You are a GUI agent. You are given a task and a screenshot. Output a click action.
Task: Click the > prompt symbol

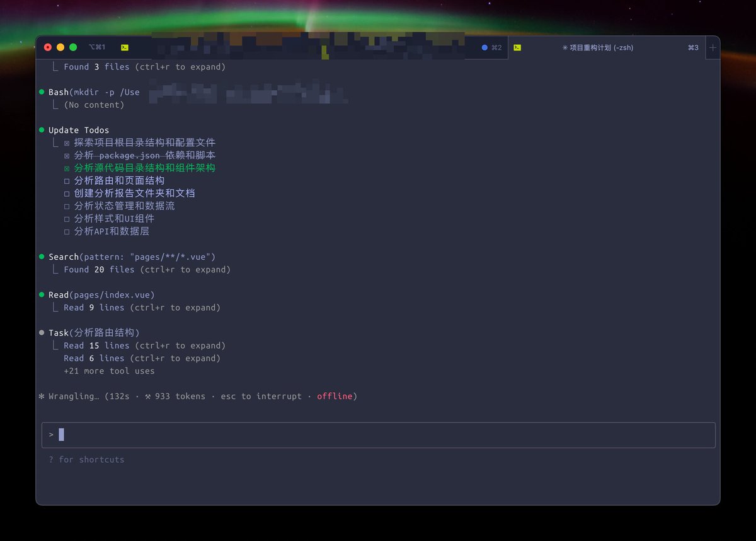coord(51,435)
